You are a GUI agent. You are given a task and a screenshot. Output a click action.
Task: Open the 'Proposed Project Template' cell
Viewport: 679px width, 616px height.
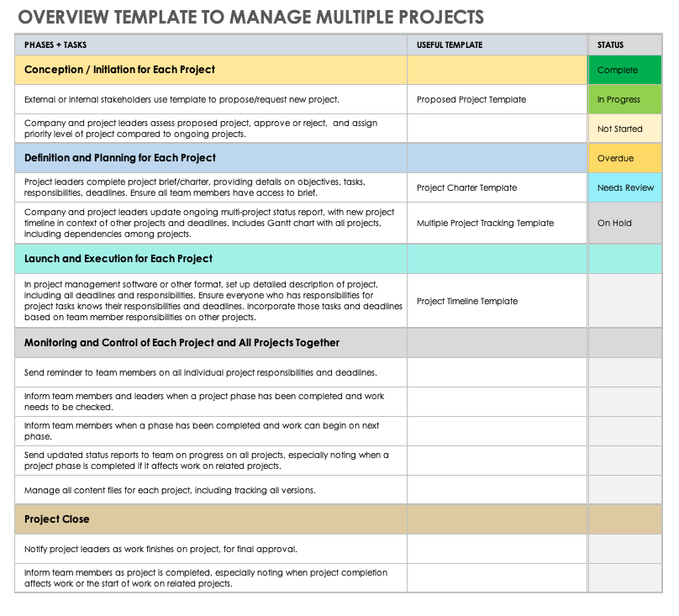tap(497, 99)
